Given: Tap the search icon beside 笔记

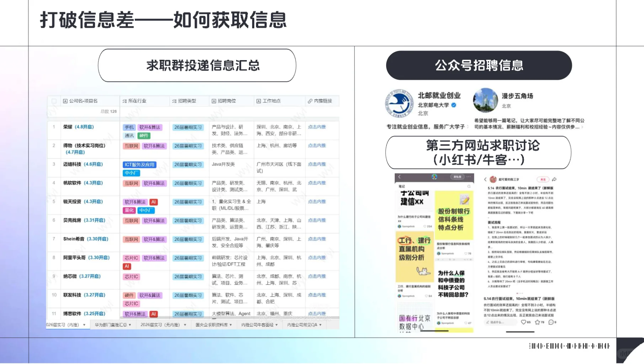Looking at the screenshot, I should pyautogui.click(x=469, y=186).
